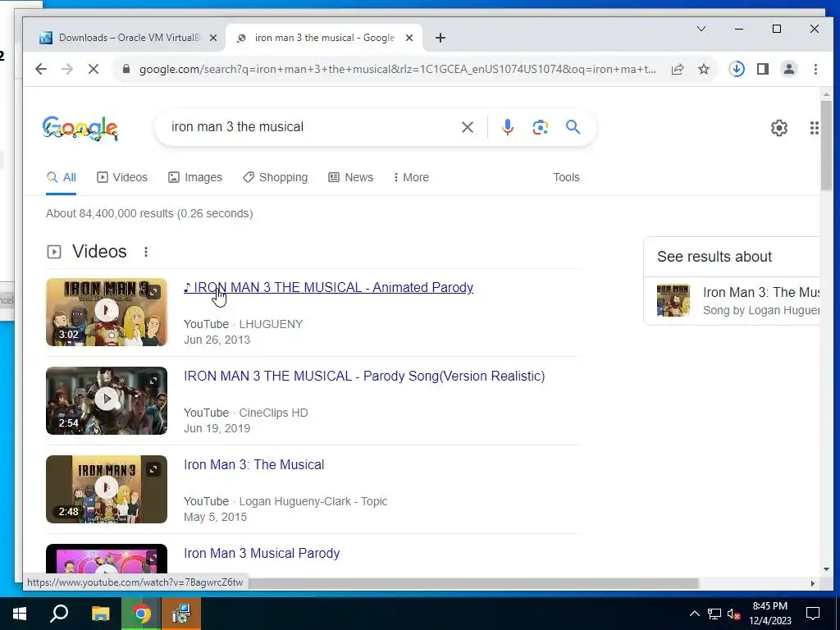Stop loading the page
The height and width of the screenshot is (630, 840).
[94, 69]
